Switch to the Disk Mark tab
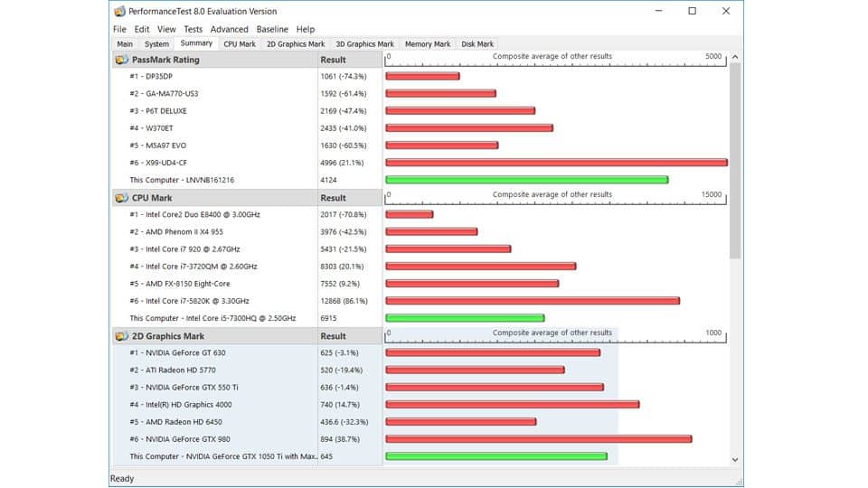This screenshot has width=868, height=488. coord(477,44)
